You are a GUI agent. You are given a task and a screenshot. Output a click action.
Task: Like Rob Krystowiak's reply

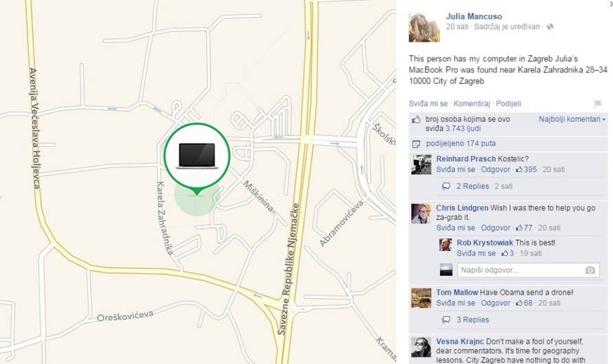click(x=476, y=253)
